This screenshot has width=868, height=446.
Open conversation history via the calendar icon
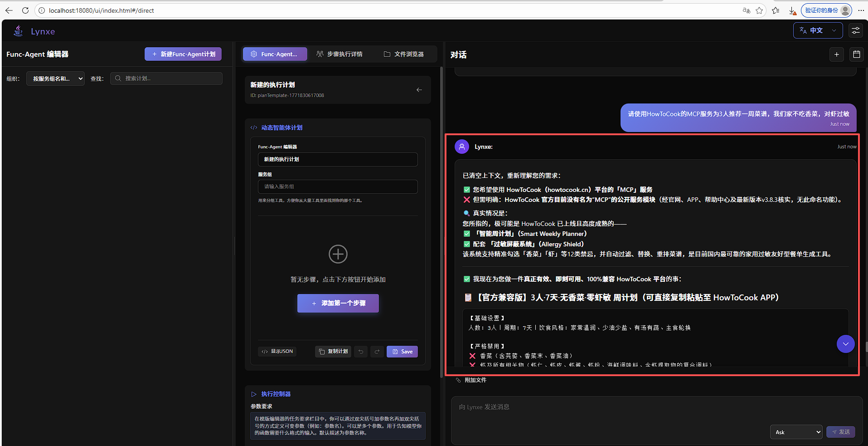pos(856,54)
